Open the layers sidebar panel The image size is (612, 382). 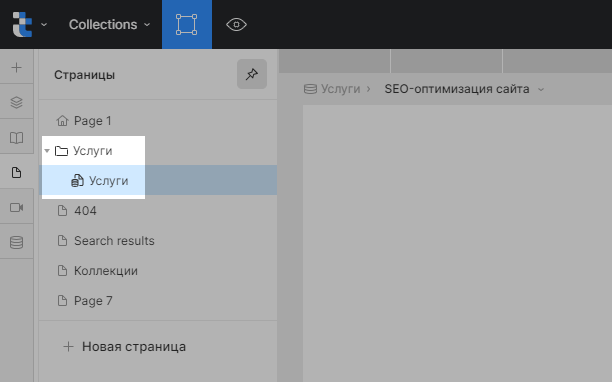coord(16,103)
